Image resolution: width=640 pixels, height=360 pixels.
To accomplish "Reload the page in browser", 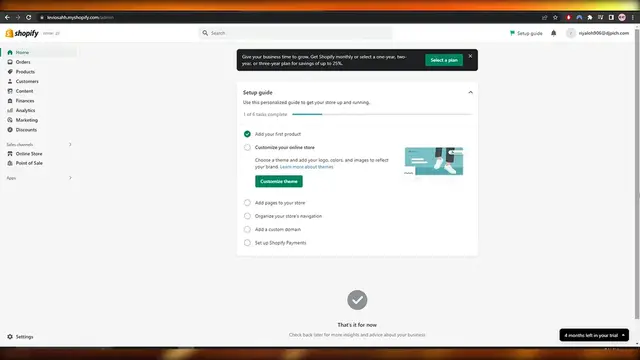I will point(29,17).
